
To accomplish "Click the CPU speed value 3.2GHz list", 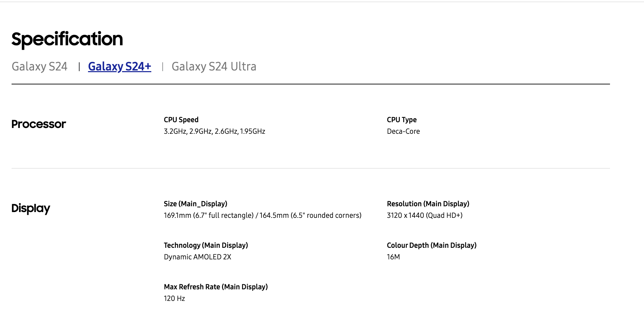I will click(x=215, y=131).
